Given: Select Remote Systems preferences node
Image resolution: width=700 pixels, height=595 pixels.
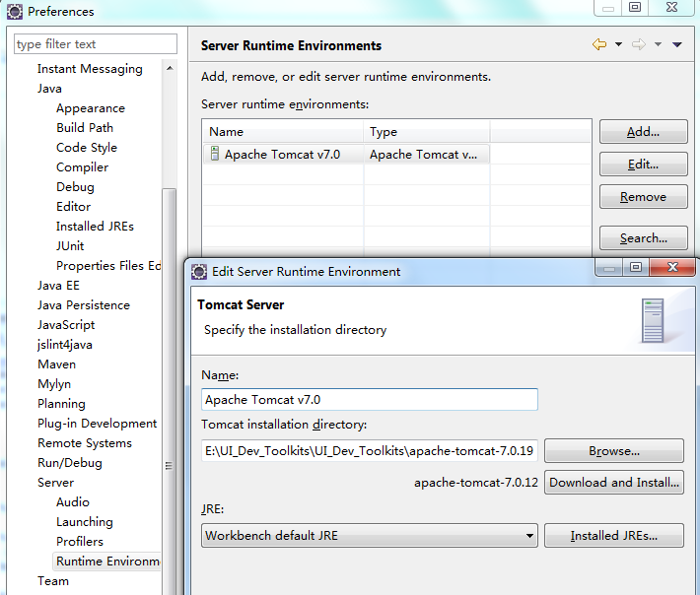Looking at the screenshot, I should pos(85,443).
